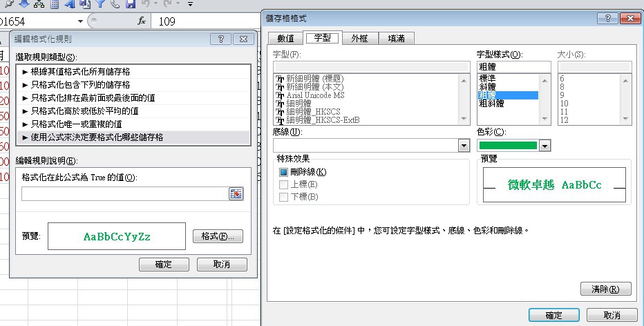
Task: Click the funnel filter icon
Action: [x=100, y=3]
